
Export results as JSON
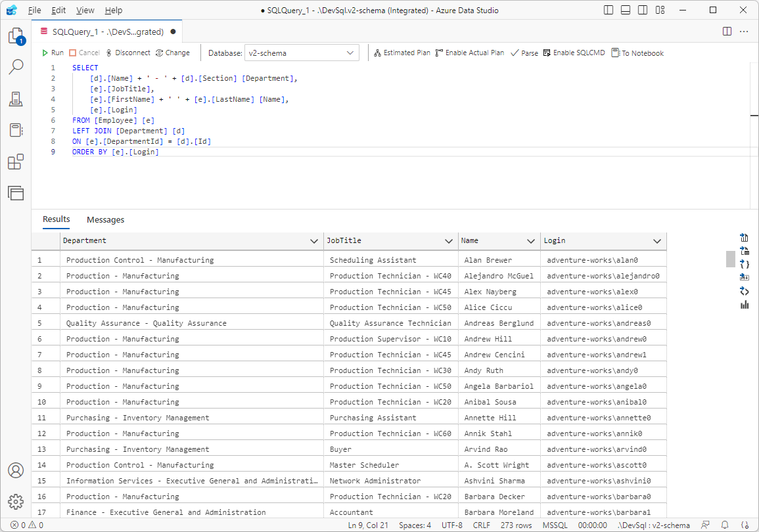pyautogui.click(x=744, y=263)
